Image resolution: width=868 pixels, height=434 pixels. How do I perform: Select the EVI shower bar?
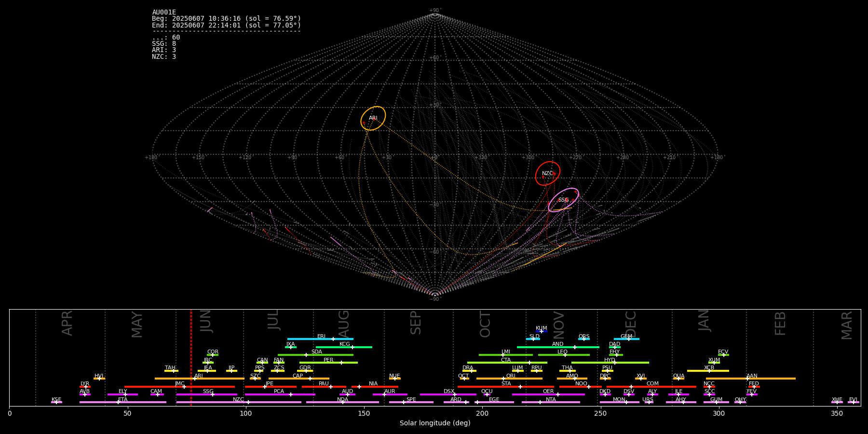click(x=854, y=402)
